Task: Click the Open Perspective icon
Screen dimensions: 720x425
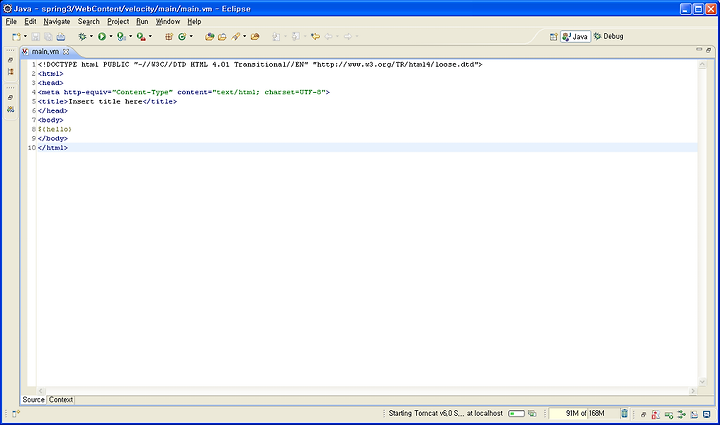Action: click(553, 37)
